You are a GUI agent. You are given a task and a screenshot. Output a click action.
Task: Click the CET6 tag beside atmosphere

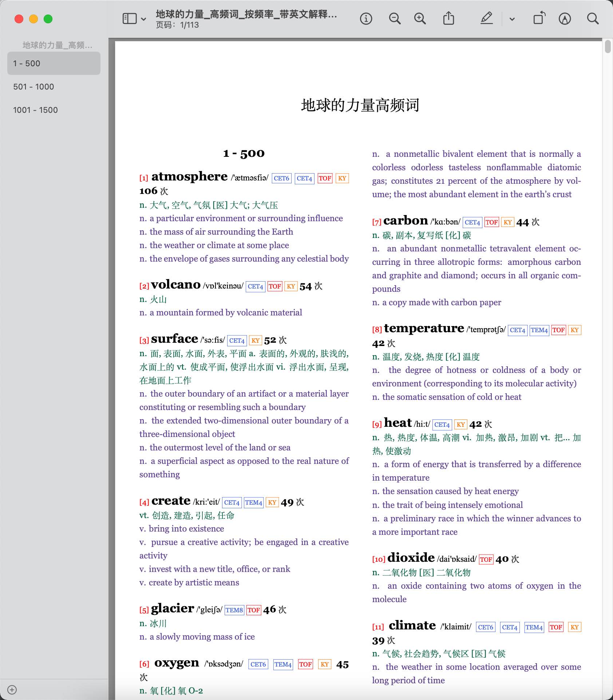point(281,178)
